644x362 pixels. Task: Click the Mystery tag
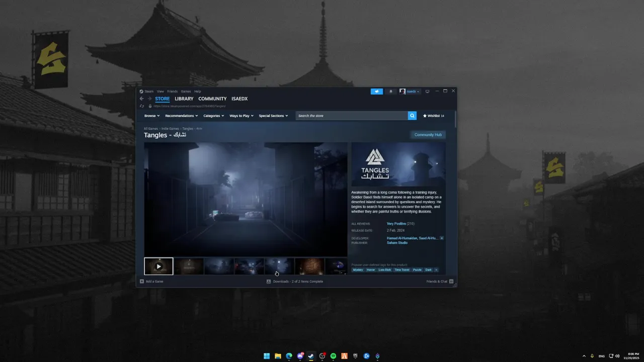click(358, 269)
